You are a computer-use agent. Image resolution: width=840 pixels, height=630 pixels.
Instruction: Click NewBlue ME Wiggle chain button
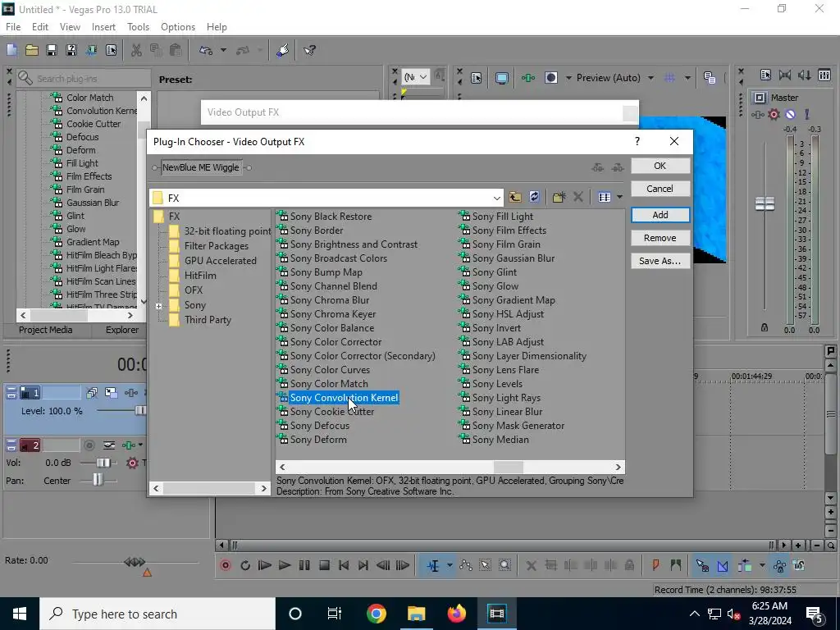[x=202, y=167]
